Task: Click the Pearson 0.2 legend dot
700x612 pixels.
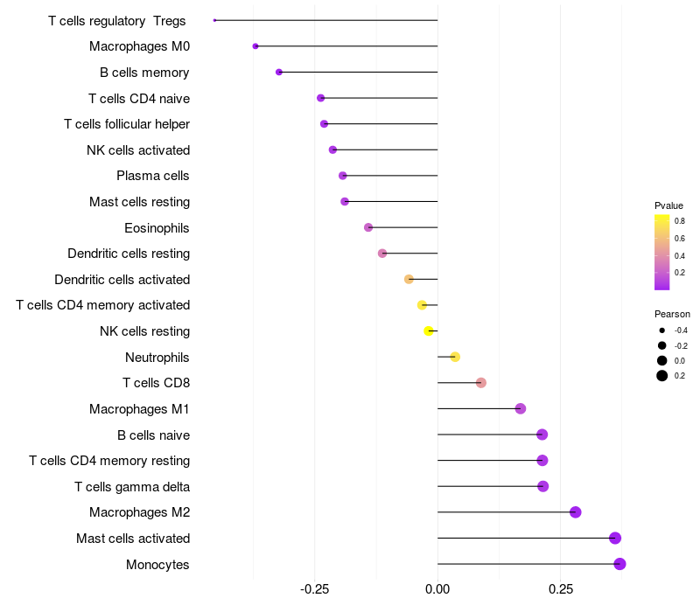Action: pyautogui.click(x=662, y=376)
